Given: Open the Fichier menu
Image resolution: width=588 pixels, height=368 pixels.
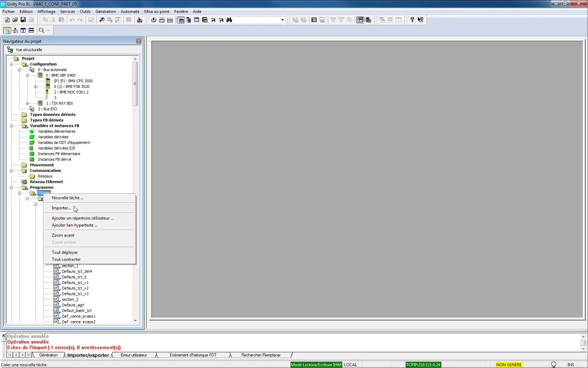Looking at the screenshot, I should tap(9, 12).
